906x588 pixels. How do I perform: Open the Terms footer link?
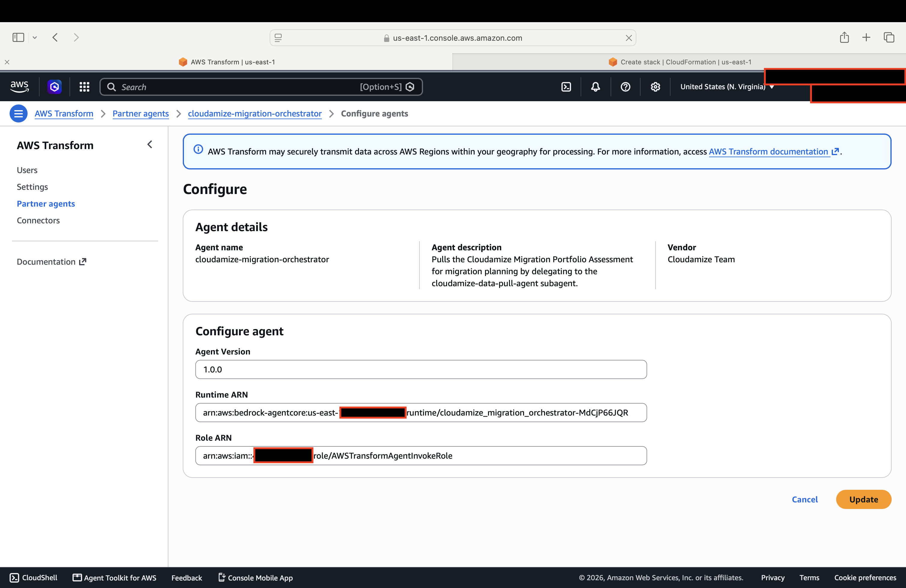809,578
